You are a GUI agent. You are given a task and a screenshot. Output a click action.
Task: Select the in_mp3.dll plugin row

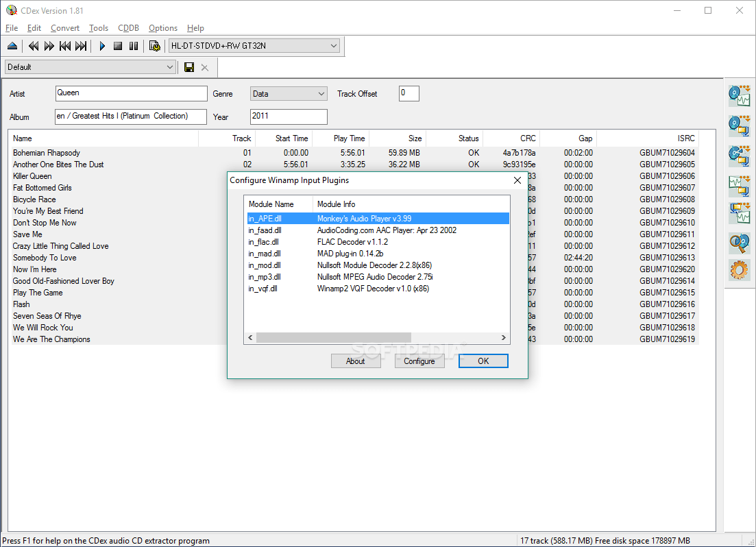pos(378,277)
